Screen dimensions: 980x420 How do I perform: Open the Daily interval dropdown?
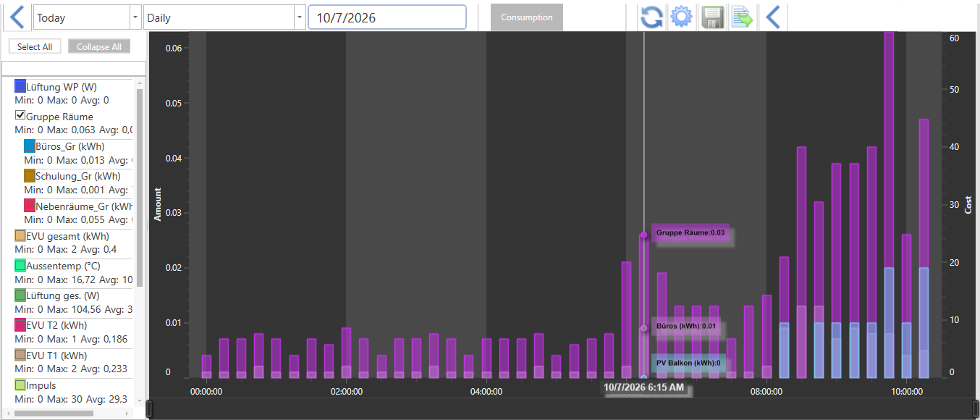pyautogui.click(x=224, y=18)
